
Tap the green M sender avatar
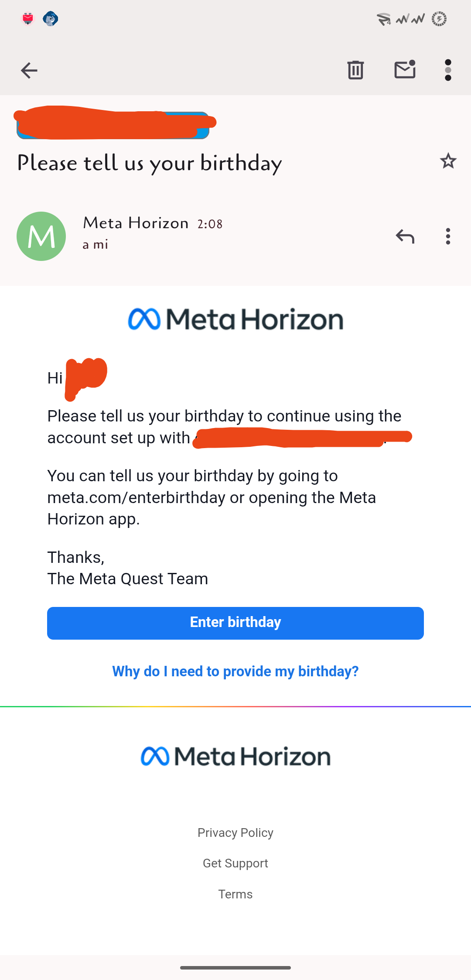[x=41, y=236]
